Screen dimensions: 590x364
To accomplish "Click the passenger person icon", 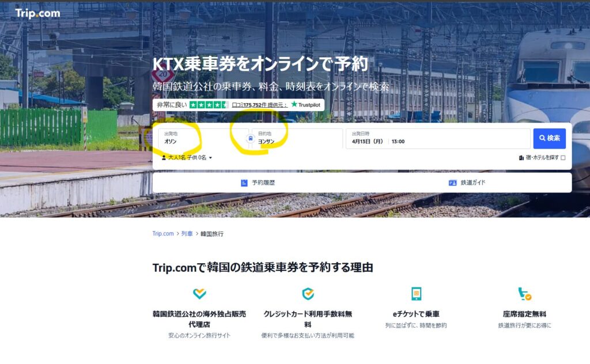I will 164,158.
